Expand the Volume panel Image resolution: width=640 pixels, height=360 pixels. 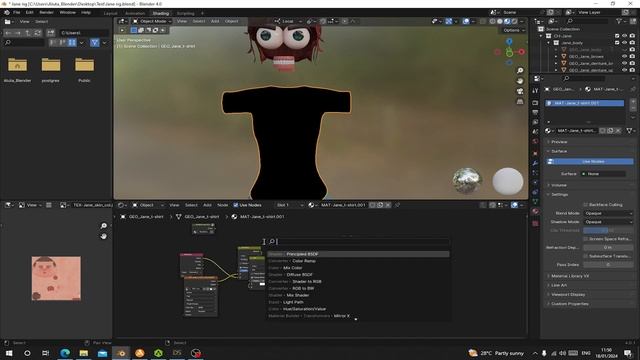pyautogui.click(x=558, y=185)
